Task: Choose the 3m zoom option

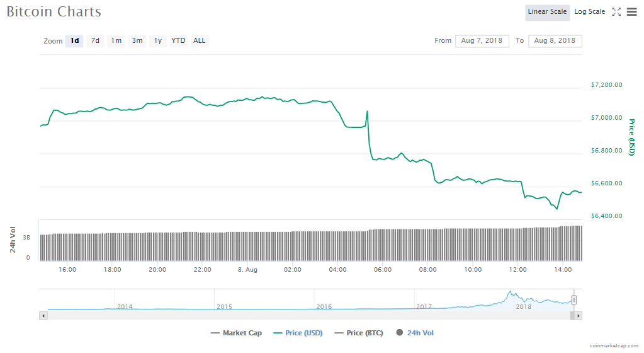Action: click(137, 41)
